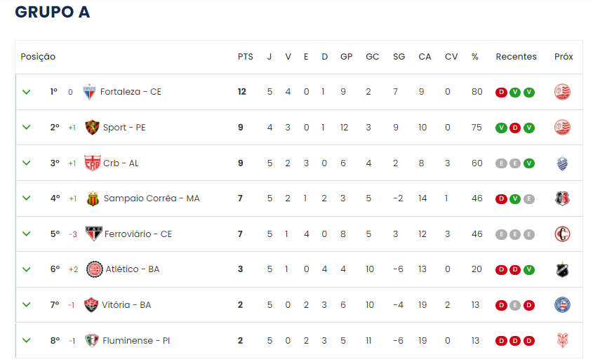Expand the Sampaio Corrêa row details

click(x=27, y=198)
